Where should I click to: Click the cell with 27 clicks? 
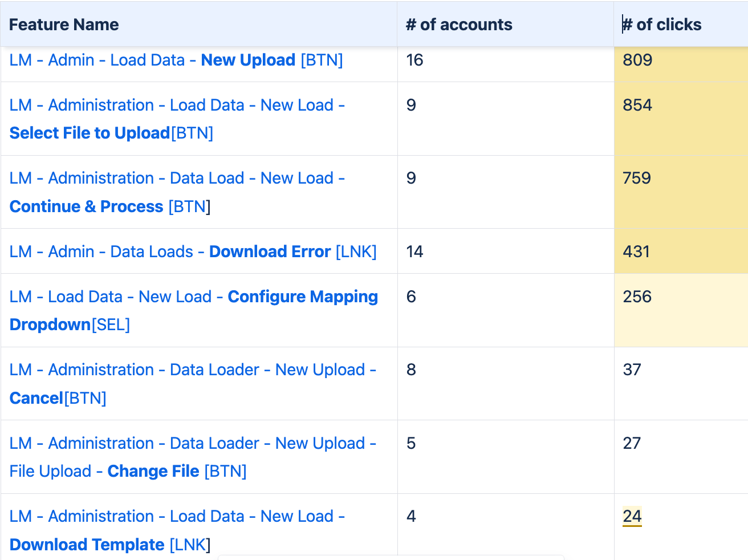680,456
